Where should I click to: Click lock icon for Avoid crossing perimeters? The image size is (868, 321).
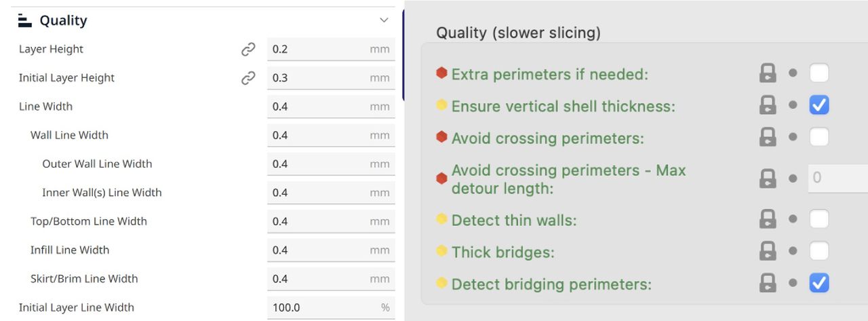(767, 138)
